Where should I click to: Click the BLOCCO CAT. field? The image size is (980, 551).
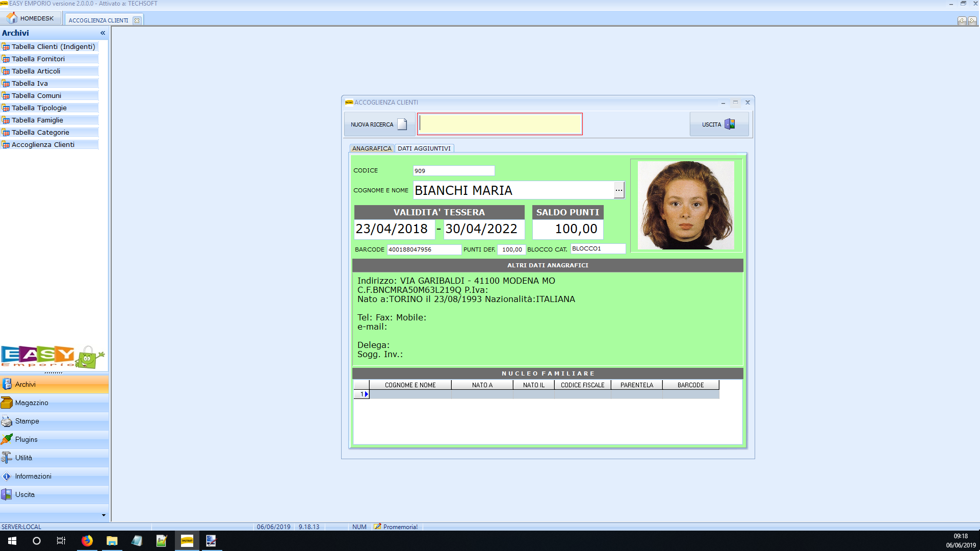pos(598,249)
